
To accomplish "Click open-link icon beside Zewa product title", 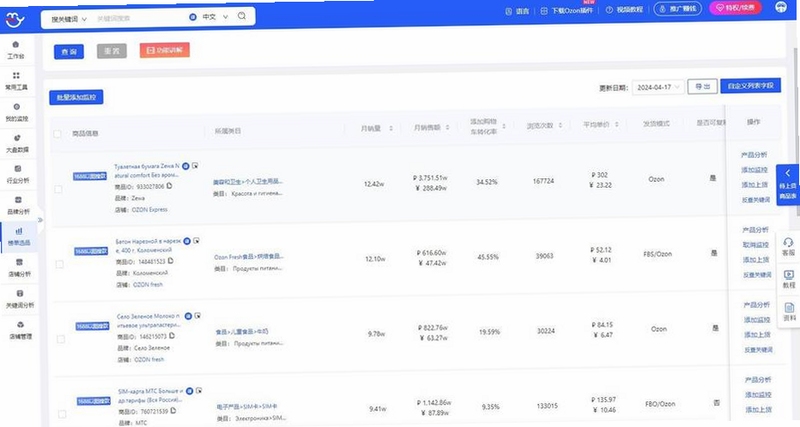I will (195, 165).
